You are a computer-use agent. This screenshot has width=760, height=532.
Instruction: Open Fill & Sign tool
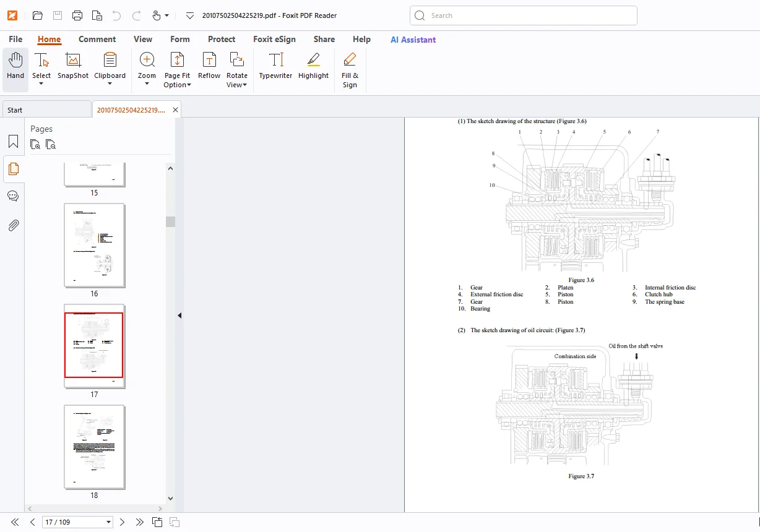[x=350, y=70]
